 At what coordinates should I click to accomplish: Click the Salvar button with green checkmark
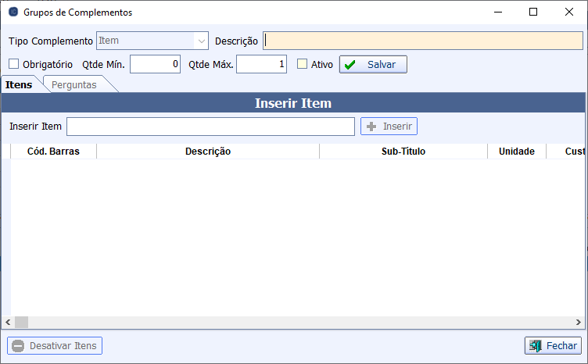tap(373, 65)
